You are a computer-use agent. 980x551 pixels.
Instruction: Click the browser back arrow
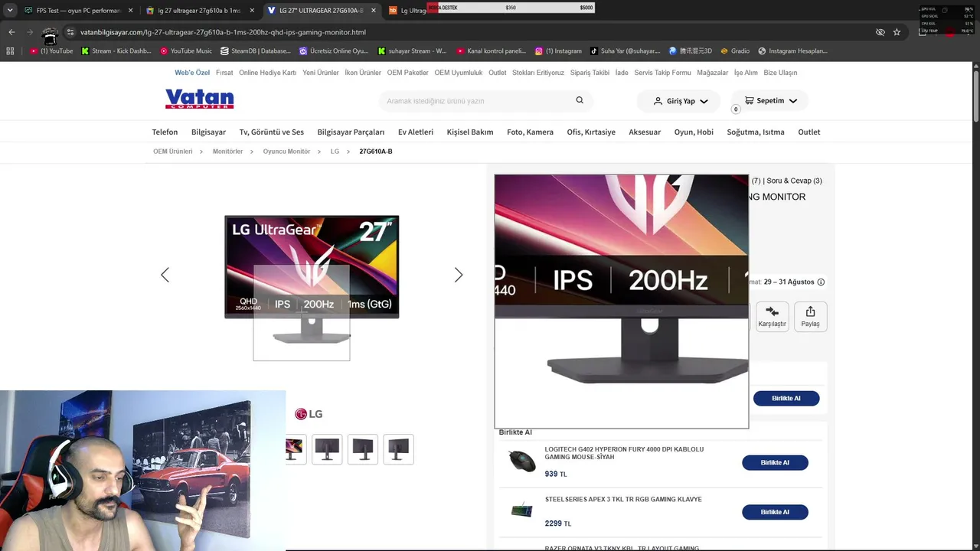coord(11,32)
